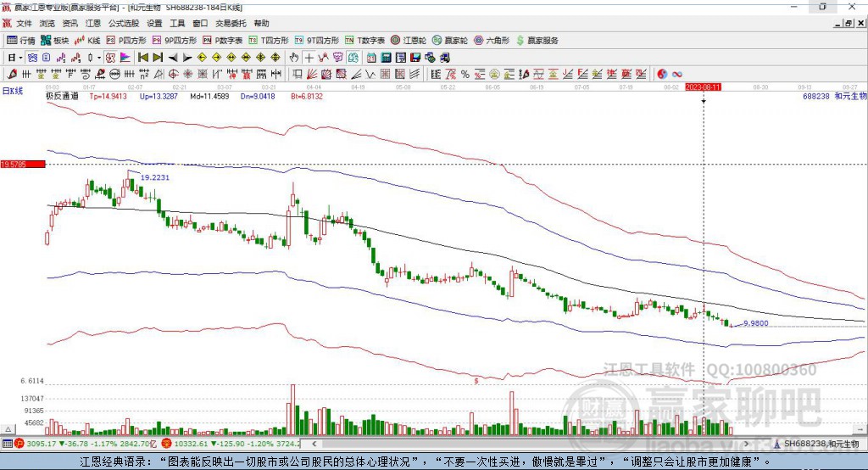Click the Dn=9.0418 value

[258, 96]
